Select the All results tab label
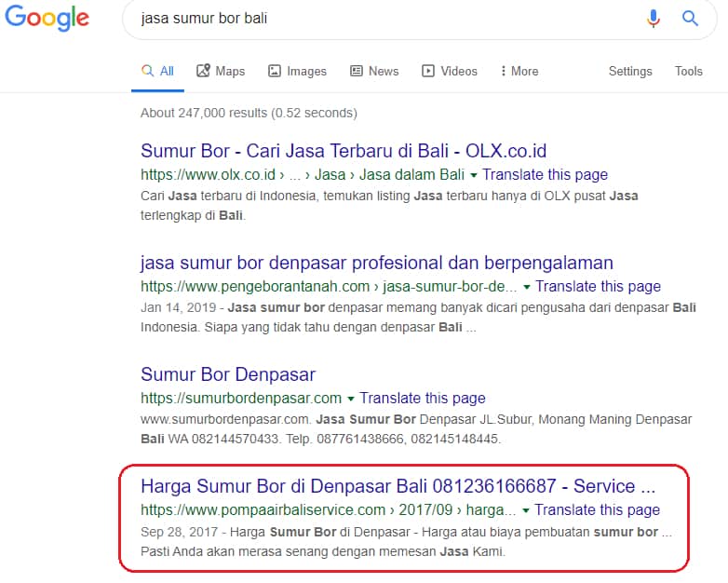The image size is (728, 583). (167, 71)
